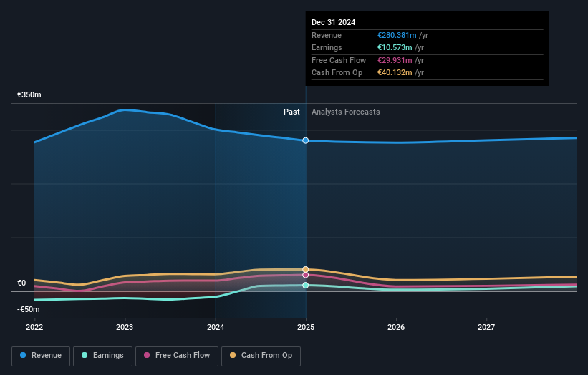Toggle the Revenue legend series

[41, 356]
